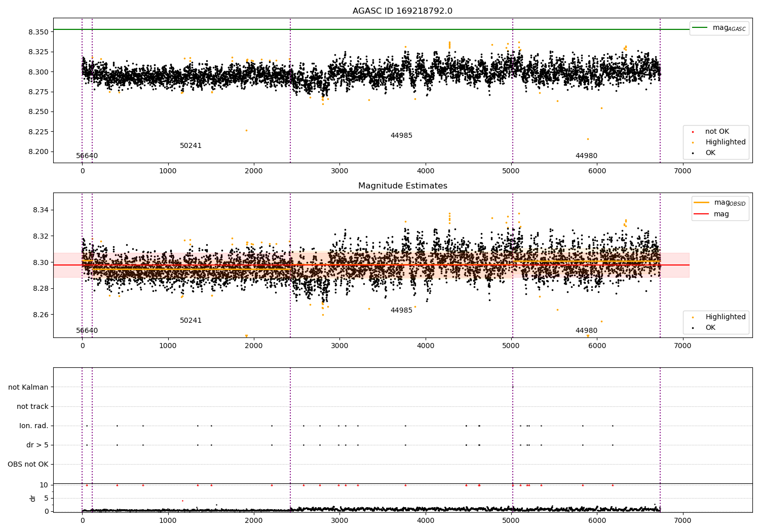Viewport: 760px width, 532px height.
Task: Click the 'Magnitude Estimates' plot title
Action: coord(402,186)
